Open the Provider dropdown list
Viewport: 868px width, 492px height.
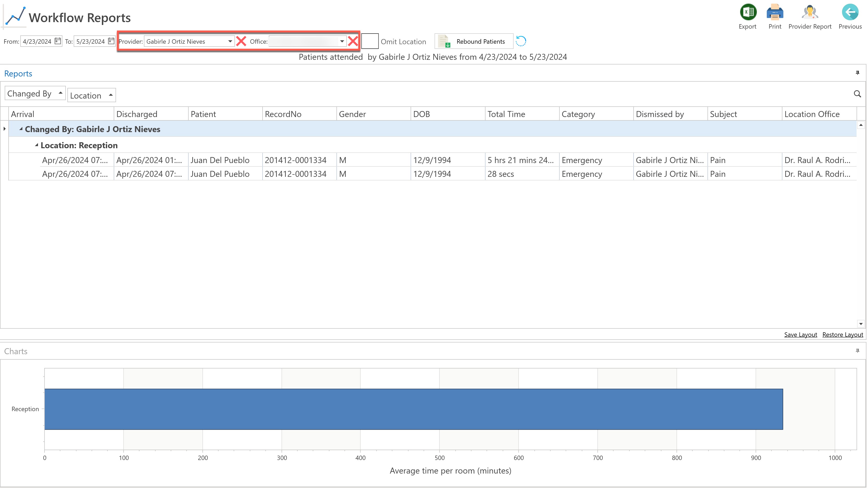coord(230,41)
